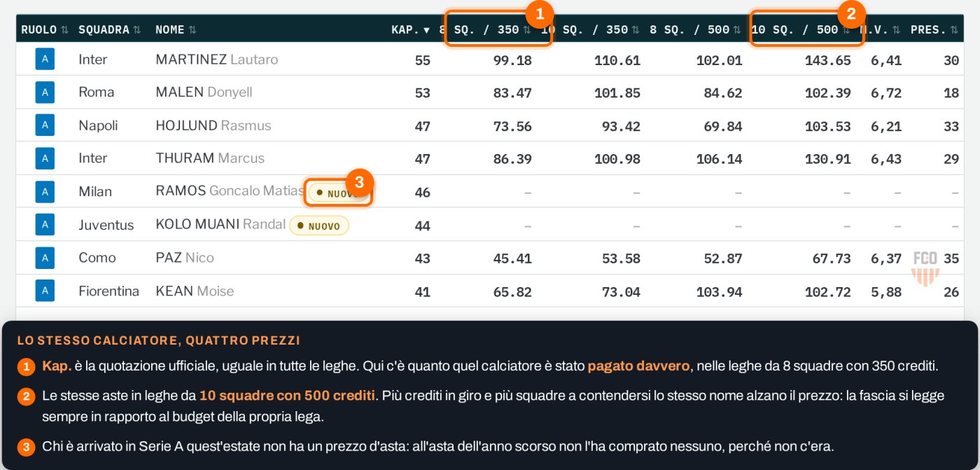Click price 73.56 for Hojlund
Screen dimensions: 980x470
coord(512,126)
